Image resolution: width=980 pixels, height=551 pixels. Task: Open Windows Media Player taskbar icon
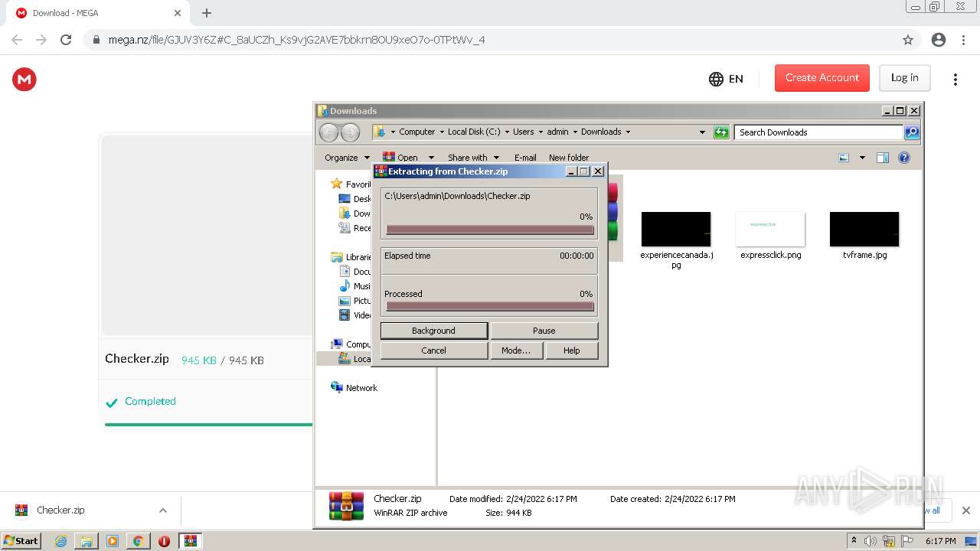[x=113, y=541]
